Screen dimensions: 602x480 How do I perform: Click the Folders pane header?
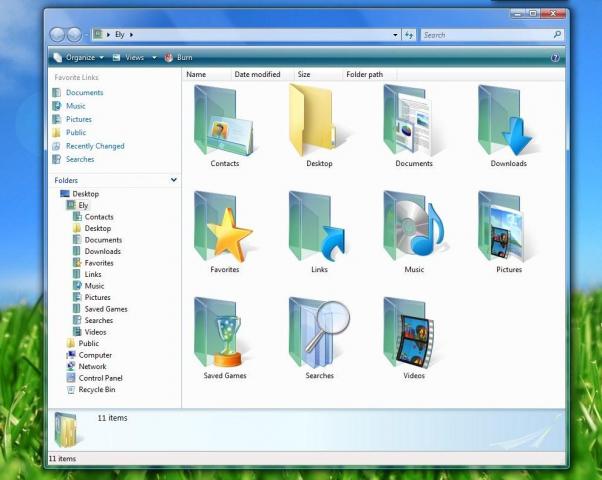point(114,180)
